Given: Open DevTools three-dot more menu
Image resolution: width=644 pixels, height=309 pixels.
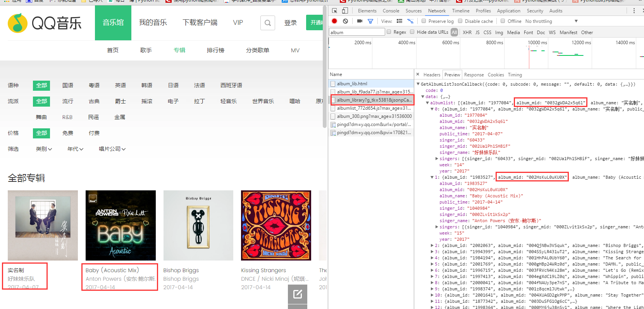Looking at the screenshot, I should pos(634,11).
